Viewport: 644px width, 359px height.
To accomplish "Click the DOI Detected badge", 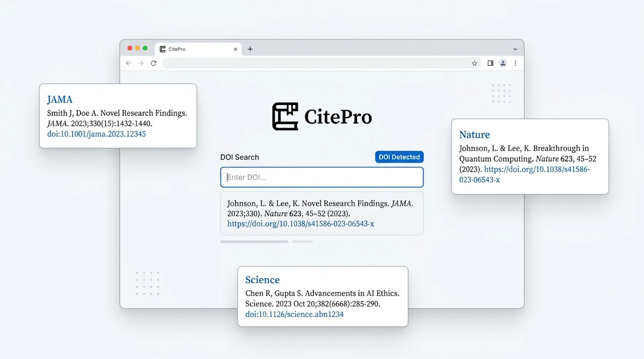I will click(x=399, y=157).
